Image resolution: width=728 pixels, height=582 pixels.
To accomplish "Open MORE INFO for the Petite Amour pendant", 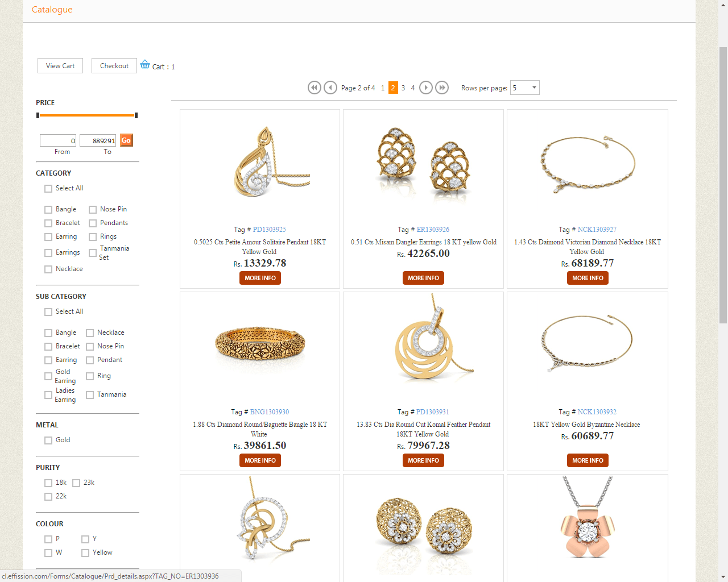I will coord(260,278).
